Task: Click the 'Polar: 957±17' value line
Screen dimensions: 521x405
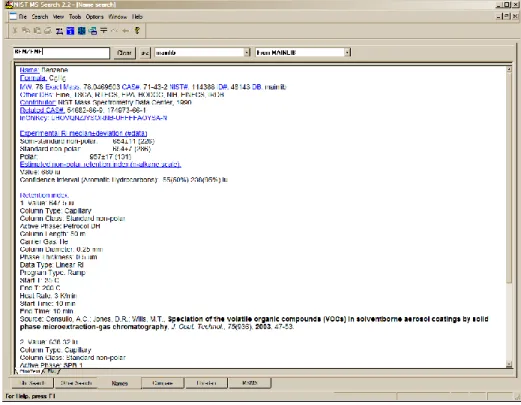Action: pos(75,156)
